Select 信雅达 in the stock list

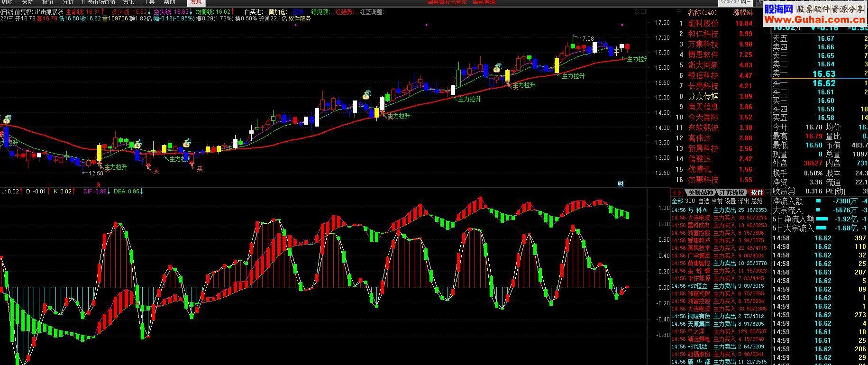click(699, 159)
